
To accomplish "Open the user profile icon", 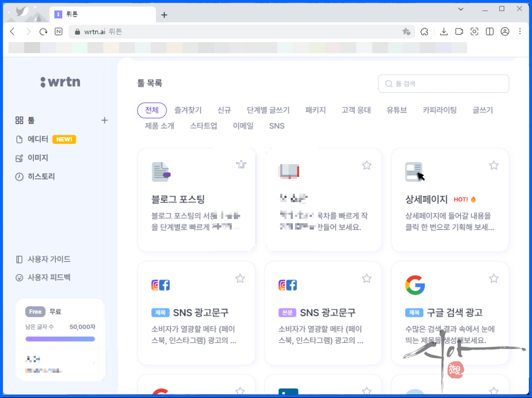I will pyautogui.click(x=505, y=32).
